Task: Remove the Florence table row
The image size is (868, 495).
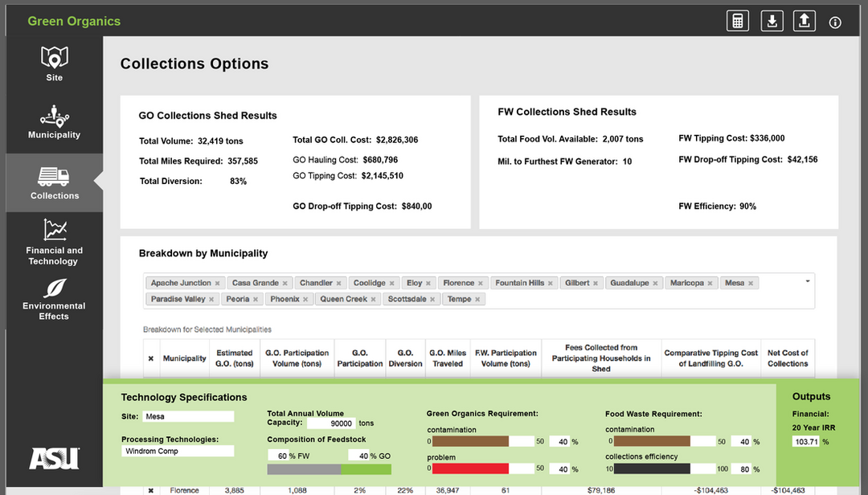Action: click(150, 490)
